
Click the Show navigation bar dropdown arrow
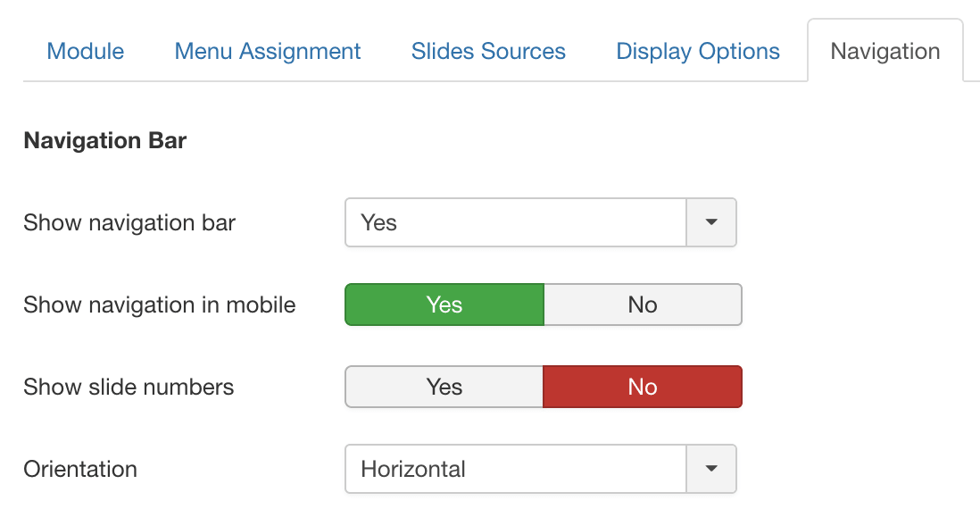(711, 222)
